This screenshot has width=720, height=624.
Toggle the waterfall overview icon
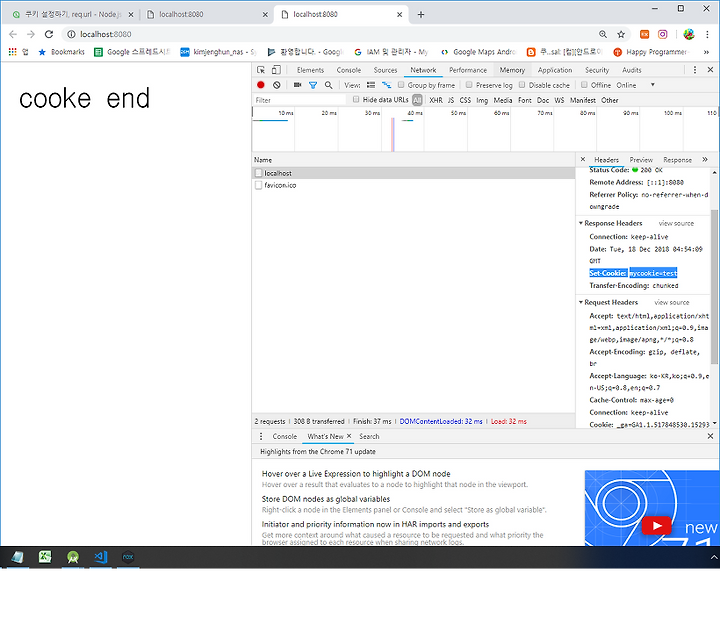[x=387, y=85]
